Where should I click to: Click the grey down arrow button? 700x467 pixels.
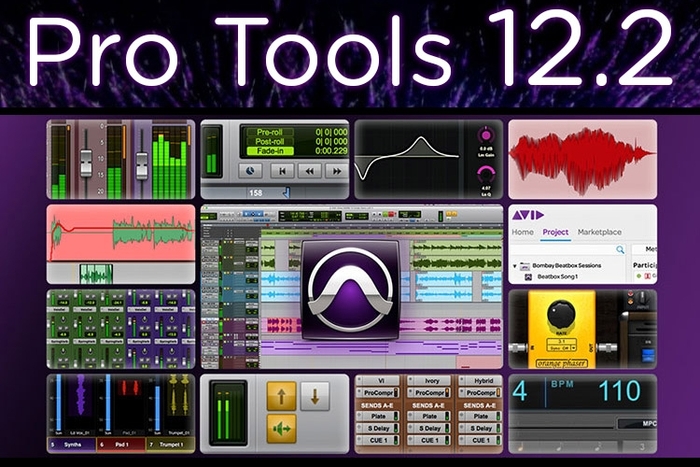(315, 396)
